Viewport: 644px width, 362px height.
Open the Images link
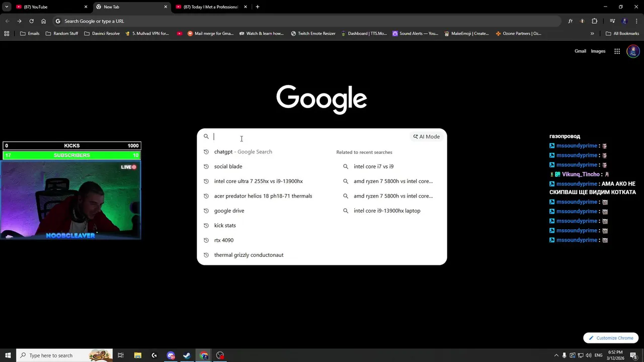pyautogui.click(x=598, y=51)
